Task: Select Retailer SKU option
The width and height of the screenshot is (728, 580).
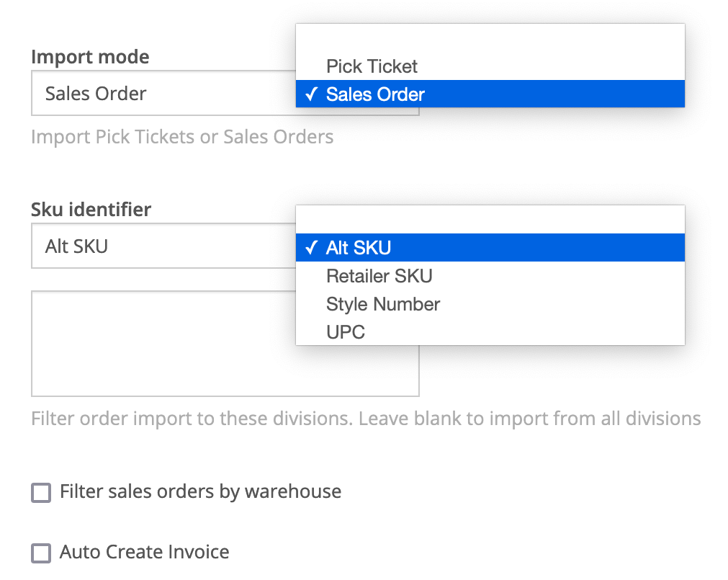Action: [x=490, y=276]
